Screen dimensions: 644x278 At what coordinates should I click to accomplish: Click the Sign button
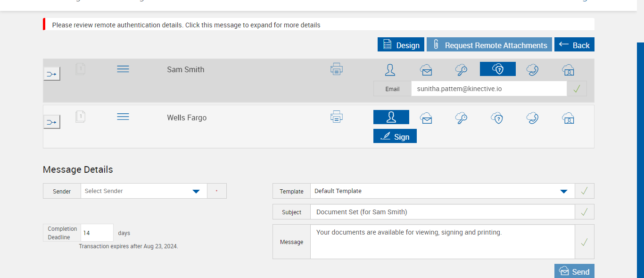click(x=395, y=136)
